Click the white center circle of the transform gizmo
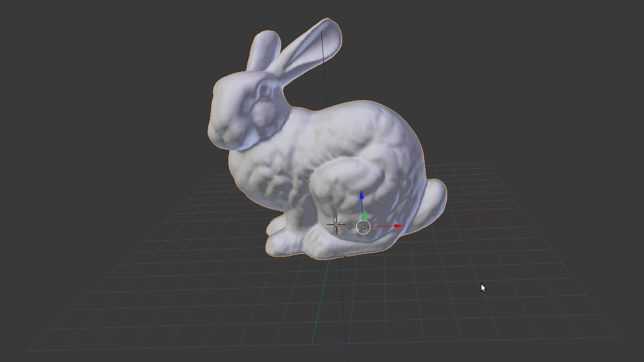The image size is (644, 362). [x=363, y=227]
